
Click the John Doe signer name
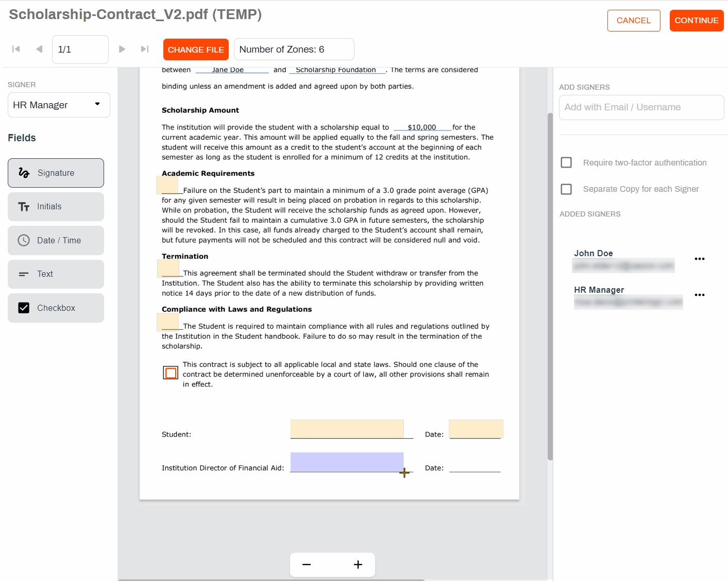tap(594, 253)
